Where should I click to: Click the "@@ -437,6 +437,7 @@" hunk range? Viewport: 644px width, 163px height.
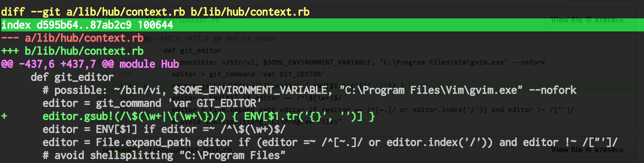pyautogui.click(x=57, y=64)
